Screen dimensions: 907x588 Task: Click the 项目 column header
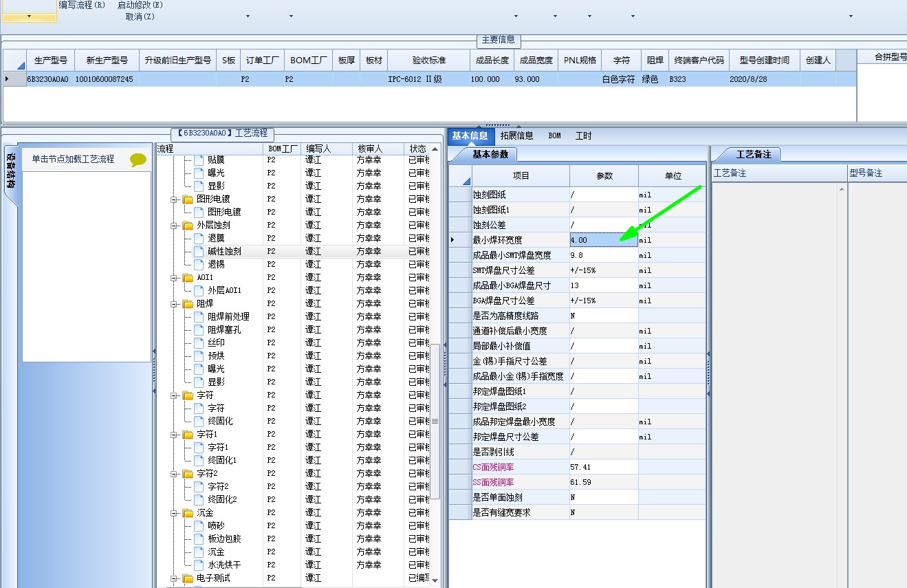[521, 175]
